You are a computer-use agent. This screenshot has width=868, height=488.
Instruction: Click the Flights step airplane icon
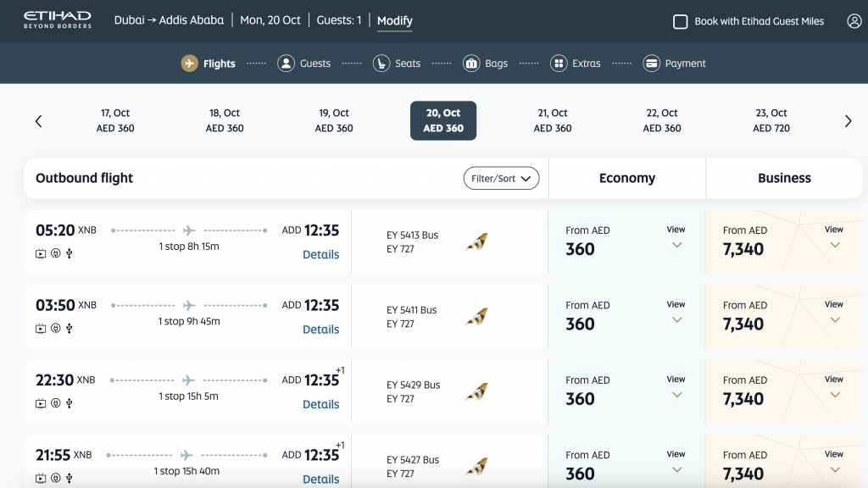click(190, 64)
